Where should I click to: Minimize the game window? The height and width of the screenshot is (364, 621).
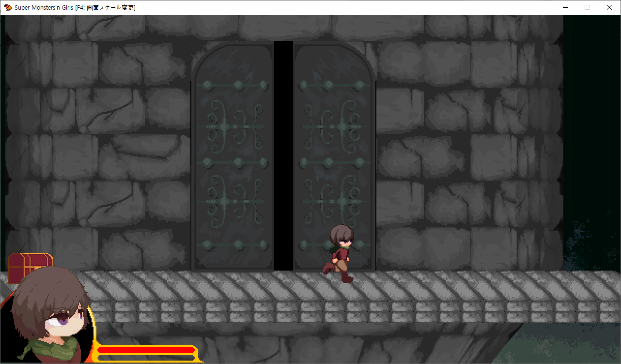click(x=565, y=7)
